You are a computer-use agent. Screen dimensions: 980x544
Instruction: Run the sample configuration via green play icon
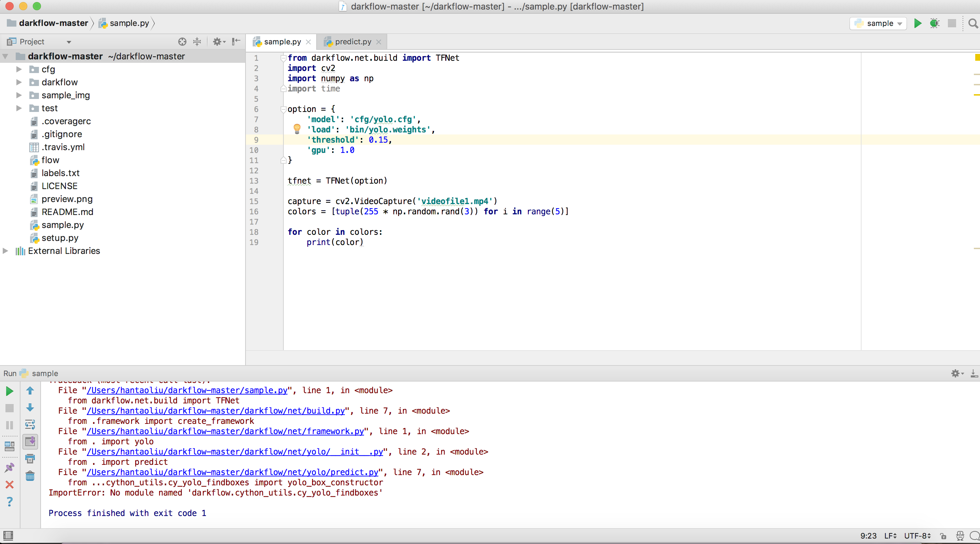918,23
